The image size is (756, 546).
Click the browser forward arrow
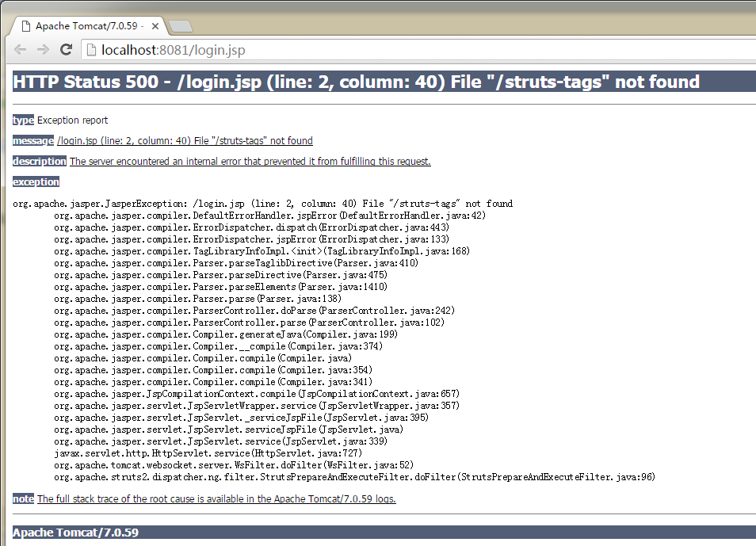tap(44, 50)
